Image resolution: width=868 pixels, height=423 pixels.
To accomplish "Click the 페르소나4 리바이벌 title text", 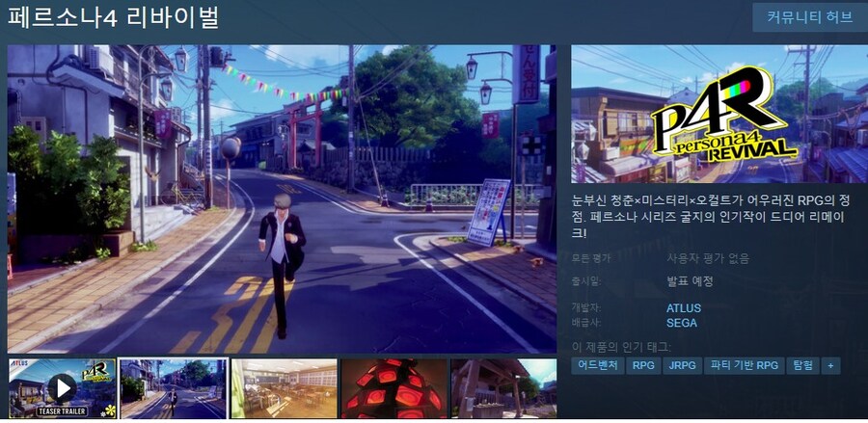I will coord(114,17).
